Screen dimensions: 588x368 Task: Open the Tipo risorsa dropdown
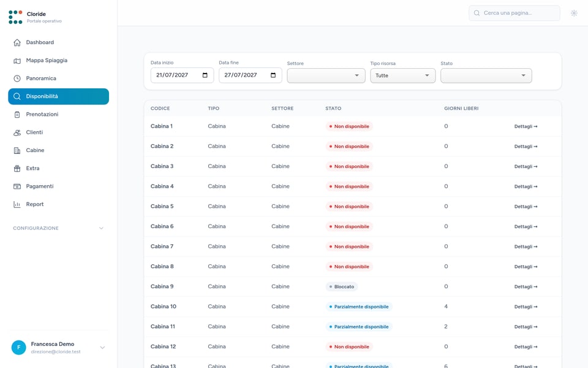tap(403, 75)
